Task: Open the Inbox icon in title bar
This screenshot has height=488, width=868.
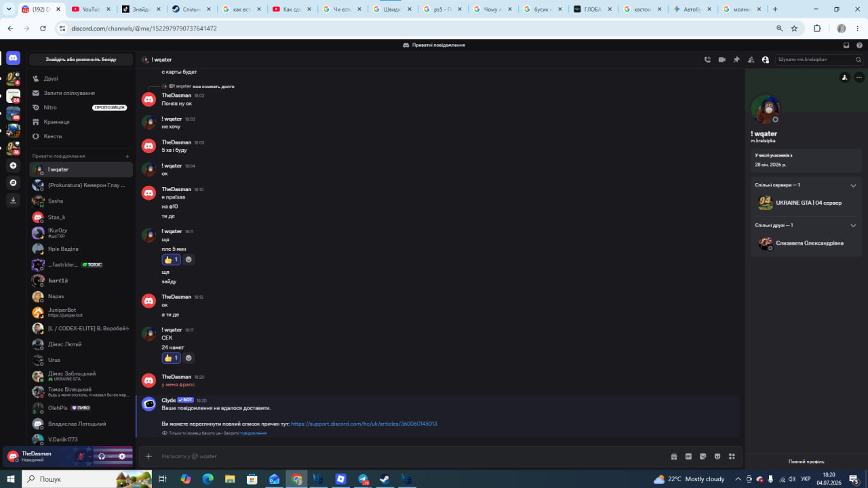Action: [846, 45]
